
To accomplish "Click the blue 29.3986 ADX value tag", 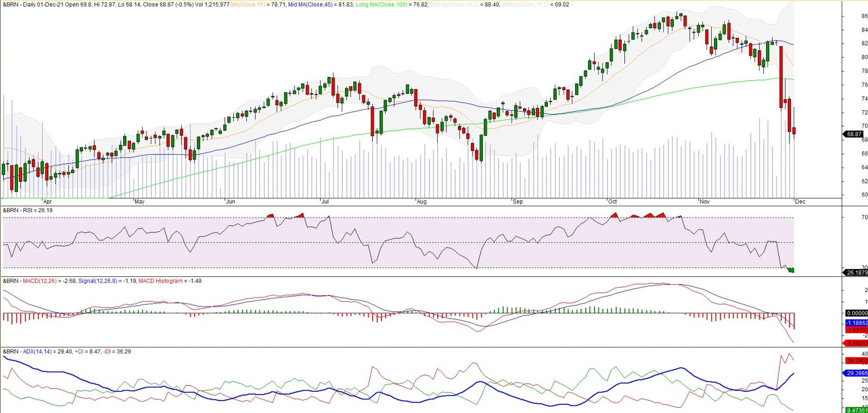I will click(x=856, y=373).
